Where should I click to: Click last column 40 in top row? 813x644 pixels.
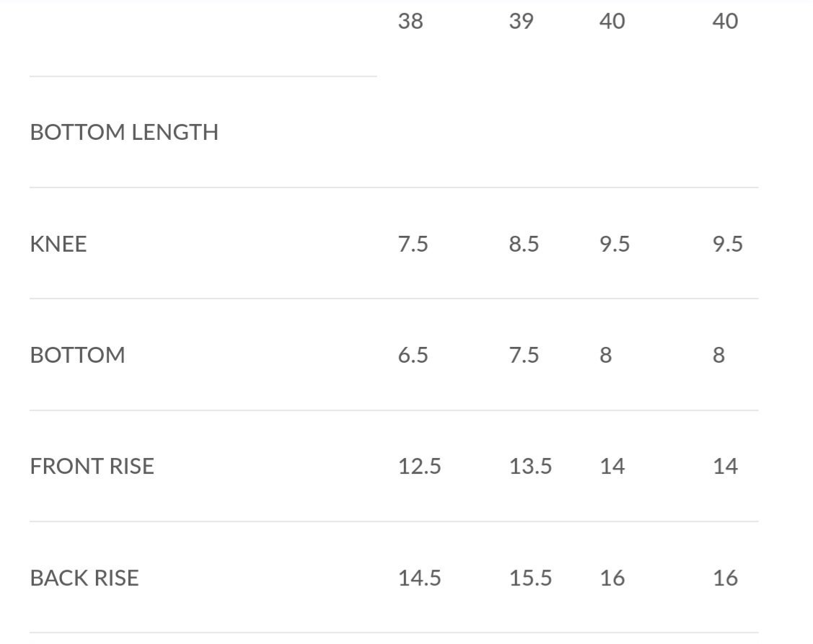click(x=725, y=21)
